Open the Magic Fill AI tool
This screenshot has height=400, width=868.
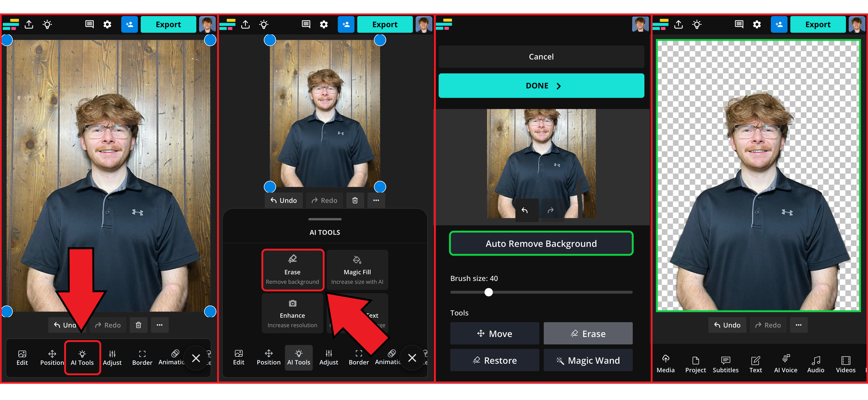(357, 269)
